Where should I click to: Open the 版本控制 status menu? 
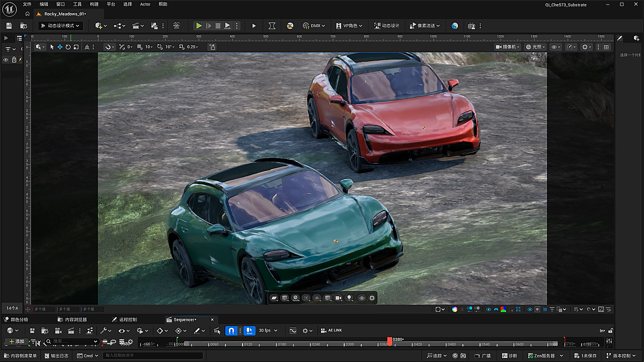click(622, 356)
